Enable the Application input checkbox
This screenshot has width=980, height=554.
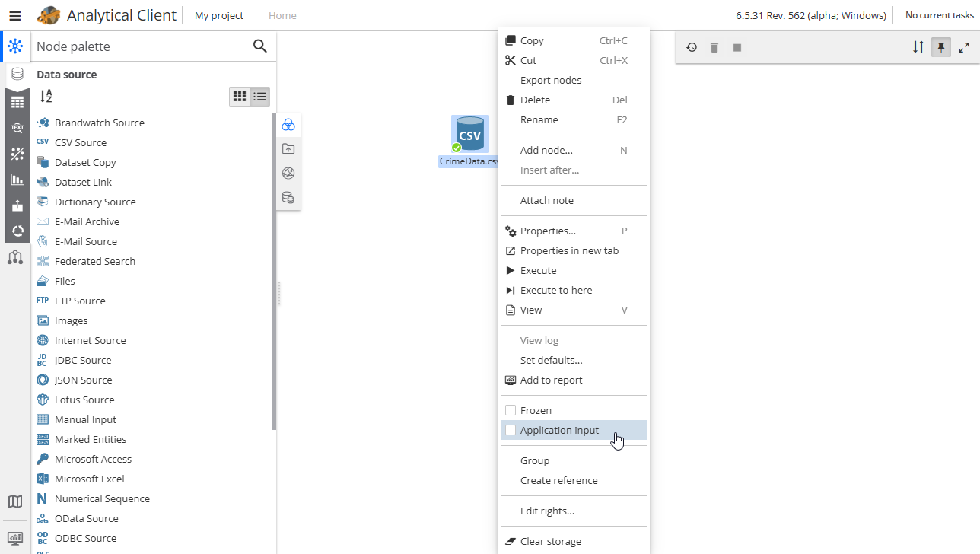pyautogui.click(x=511, y=430)
